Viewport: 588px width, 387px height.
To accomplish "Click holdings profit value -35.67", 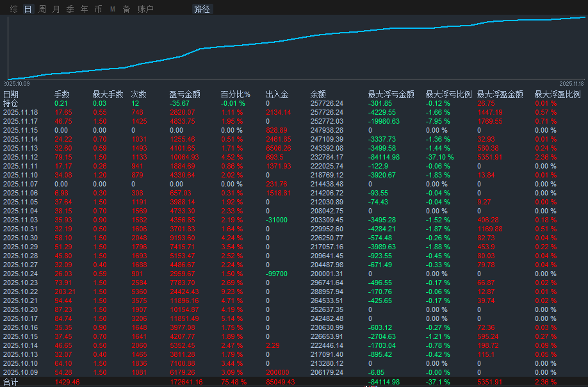I will coord(179,103).
